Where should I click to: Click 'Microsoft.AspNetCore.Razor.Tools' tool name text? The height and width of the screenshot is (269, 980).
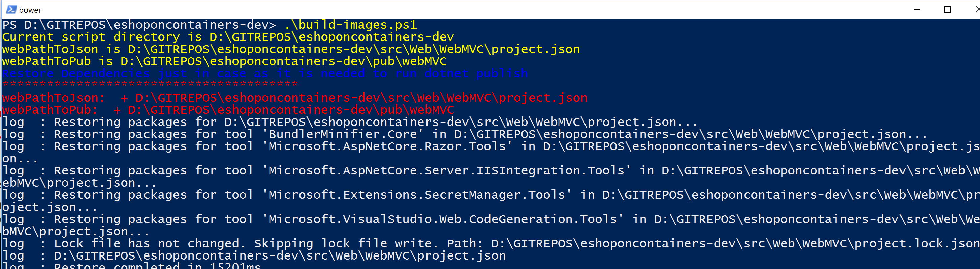387,147
